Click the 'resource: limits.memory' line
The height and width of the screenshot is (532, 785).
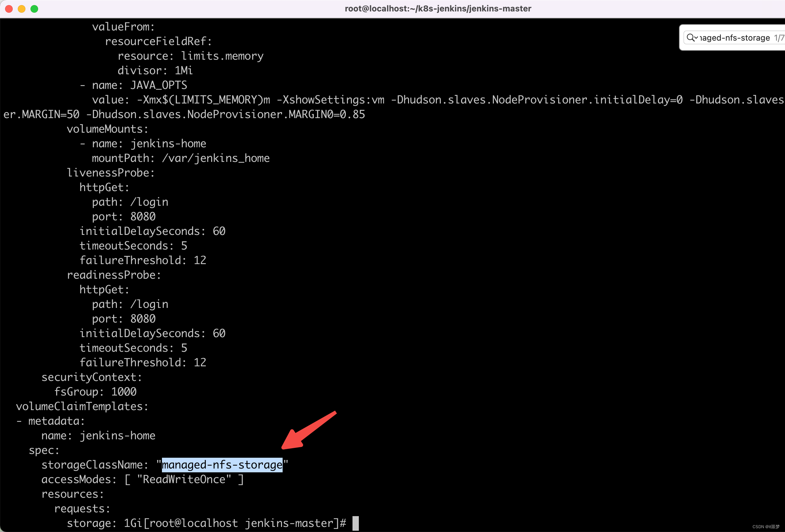[x=191, y=56]
